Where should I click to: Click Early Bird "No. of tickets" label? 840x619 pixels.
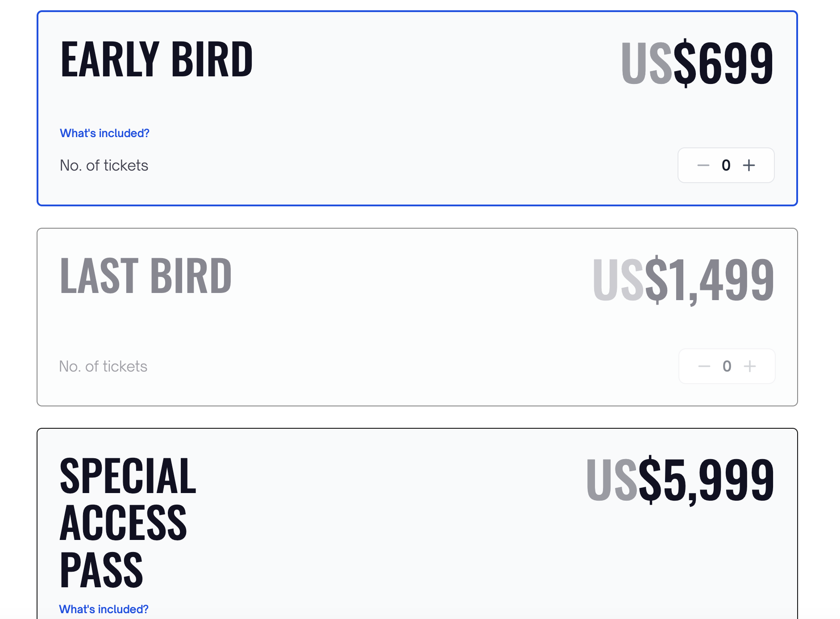click(x=104, y=165)
